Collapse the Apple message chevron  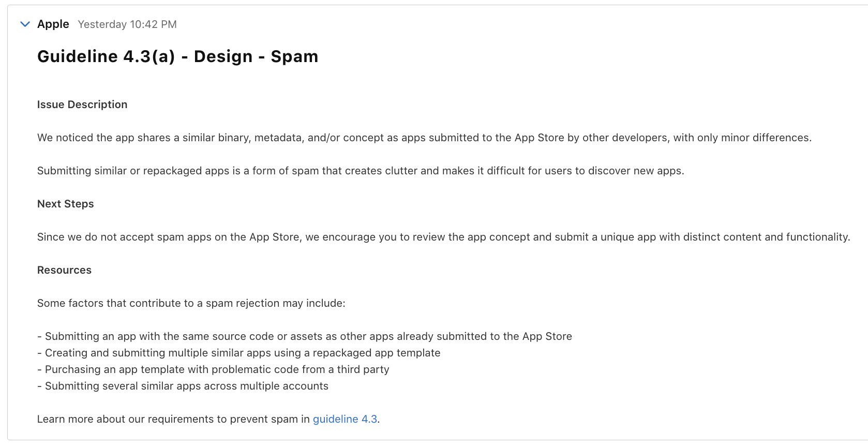[25, 24]
